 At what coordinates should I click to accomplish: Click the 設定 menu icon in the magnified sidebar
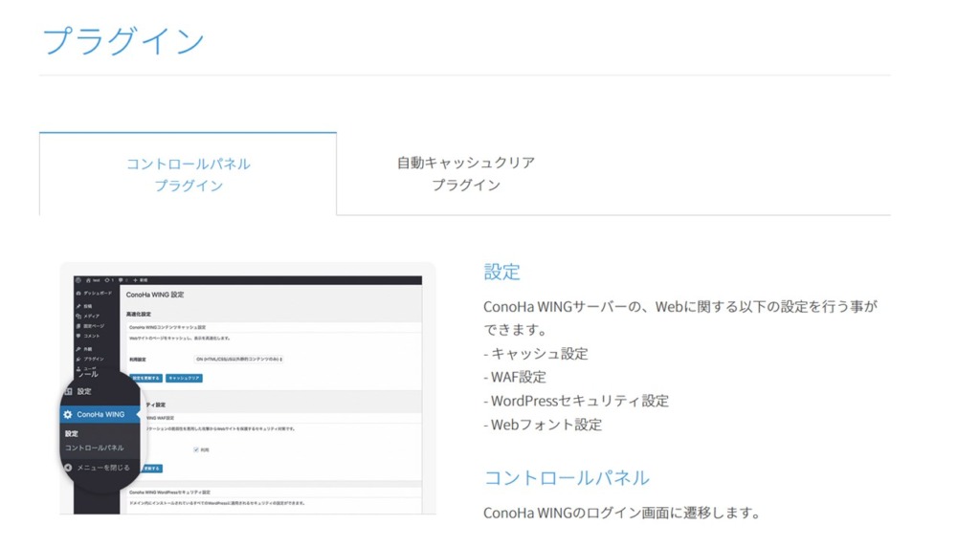[68, 391]
